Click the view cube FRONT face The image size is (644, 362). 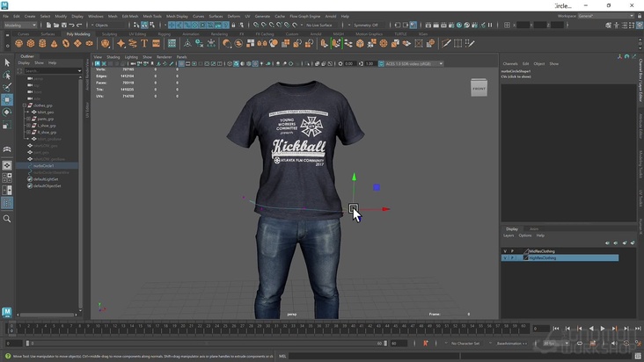[x=479, y=89]
